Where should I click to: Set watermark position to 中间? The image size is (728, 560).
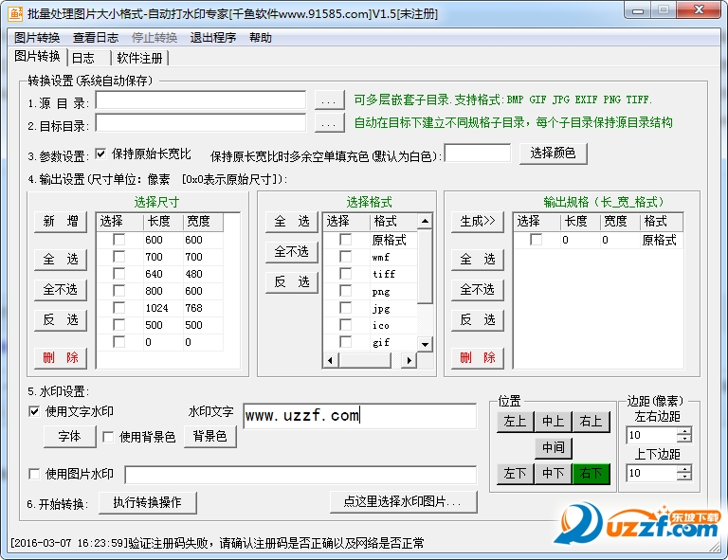pyautogui.click(x=553, y=448)
